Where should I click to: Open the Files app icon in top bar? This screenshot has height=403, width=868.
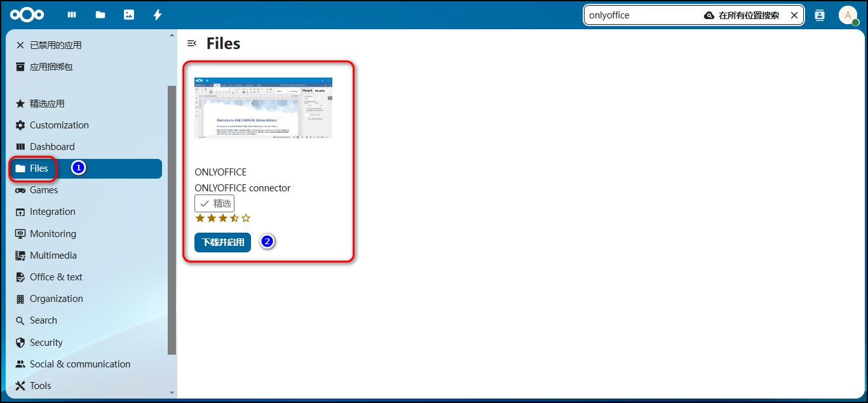100,15
